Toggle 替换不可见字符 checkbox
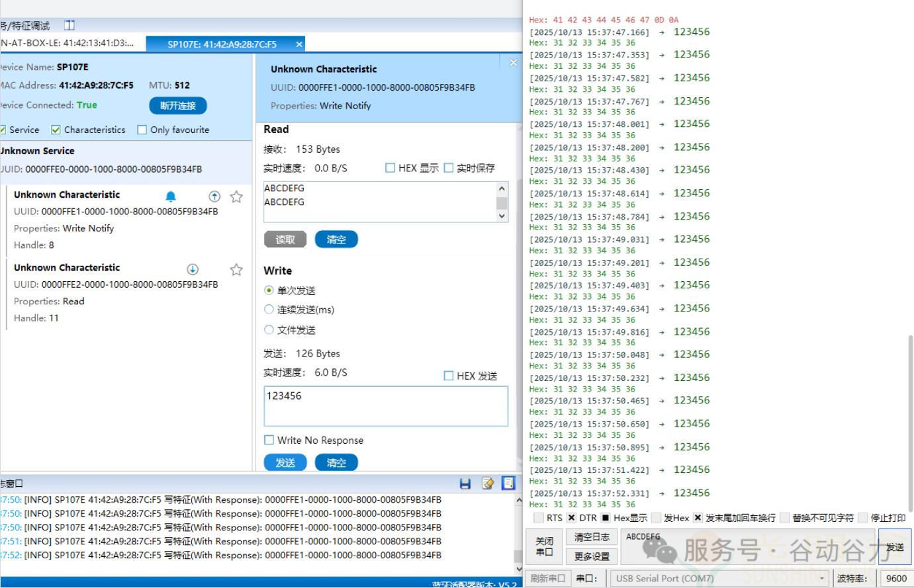 click(785, 518)
